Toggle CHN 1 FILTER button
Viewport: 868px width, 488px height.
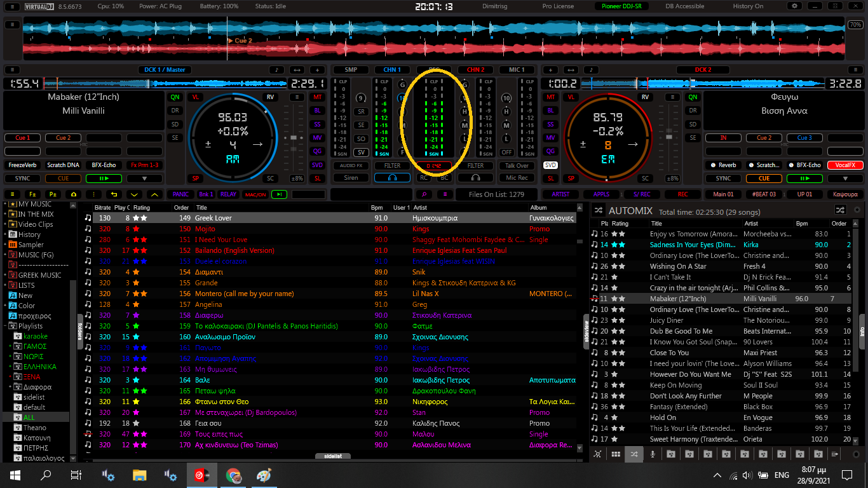392,165
